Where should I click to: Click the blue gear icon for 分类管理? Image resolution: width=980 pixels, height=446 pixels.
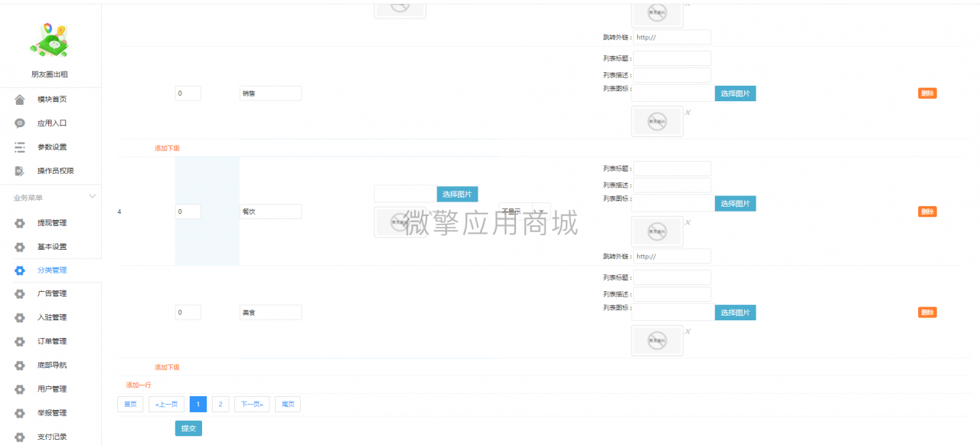[20, 271]
